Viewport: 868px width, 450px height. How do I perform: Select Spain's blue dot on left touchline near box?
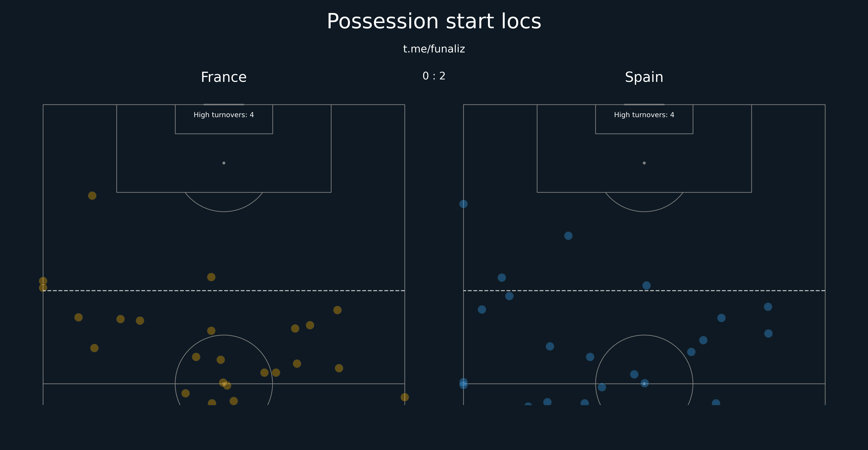tap(463, 204)
